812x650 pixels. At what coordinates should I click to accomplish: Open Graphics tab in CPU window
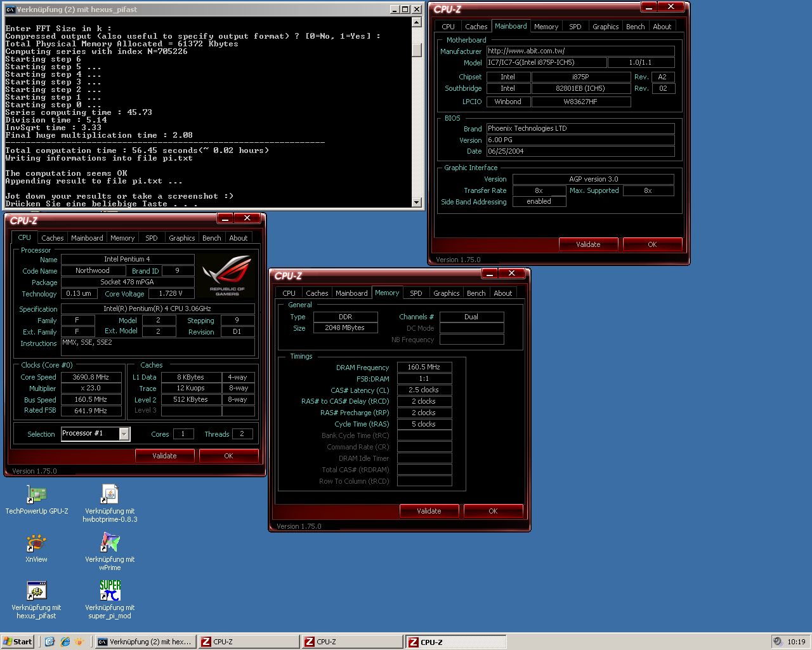pyautogui.click(x=182, y=238)
